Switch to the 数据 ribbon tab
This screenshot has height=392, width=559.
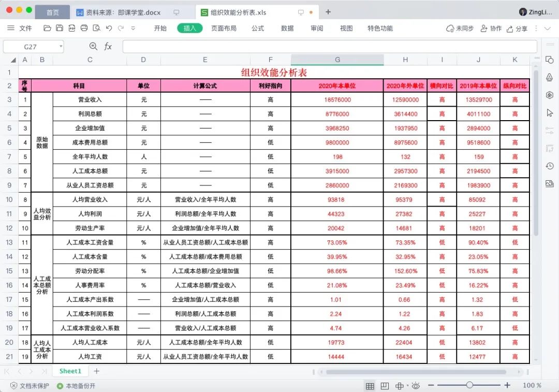[287, 28]
